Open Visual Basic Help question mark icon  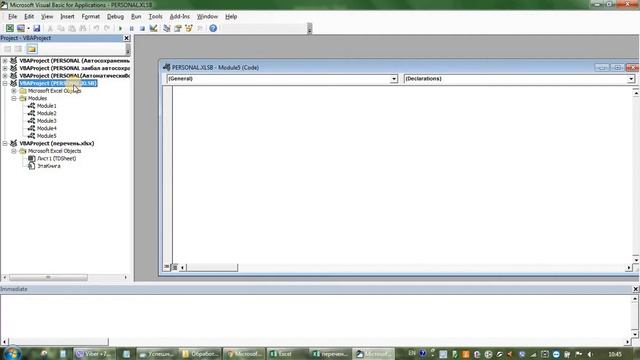click(213, 28)
